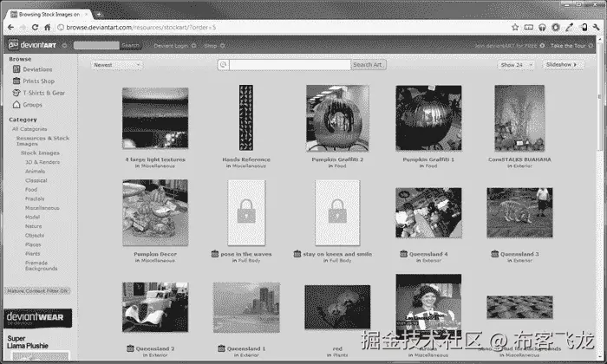
Task: Click the browser address bar
Action: point(284,28)
